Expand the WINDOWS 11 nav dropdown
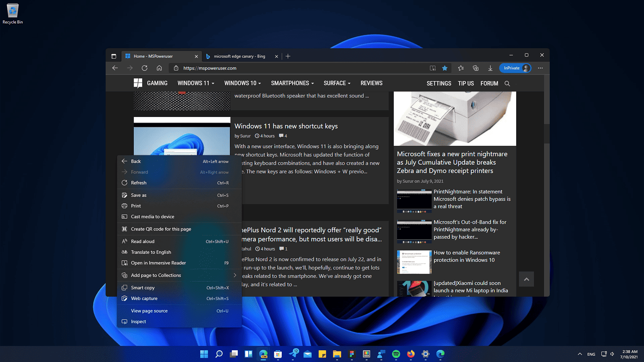The image size is (644, 362). pyautogui.click(x=196, y=83)
